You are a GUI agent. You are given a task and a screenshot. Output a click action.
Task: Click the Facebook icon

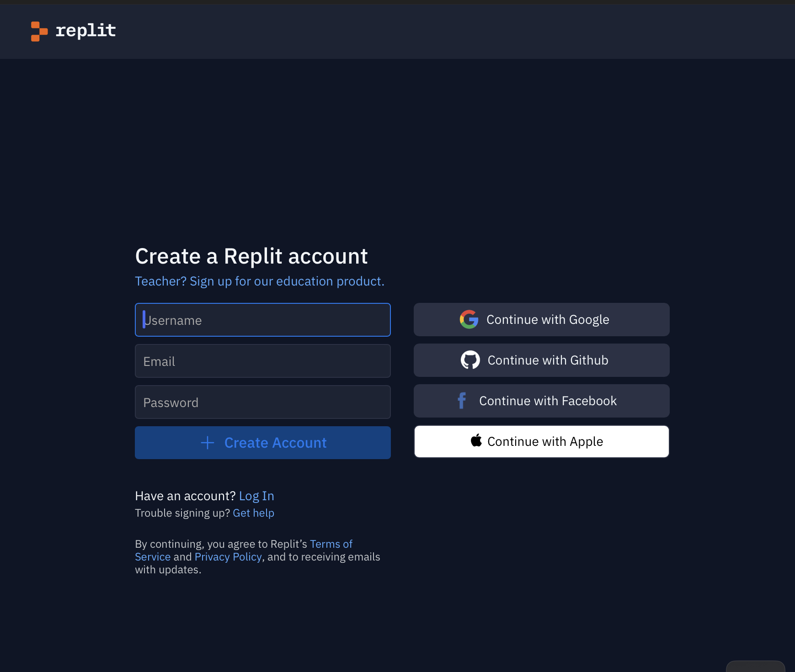click(462, 401)
